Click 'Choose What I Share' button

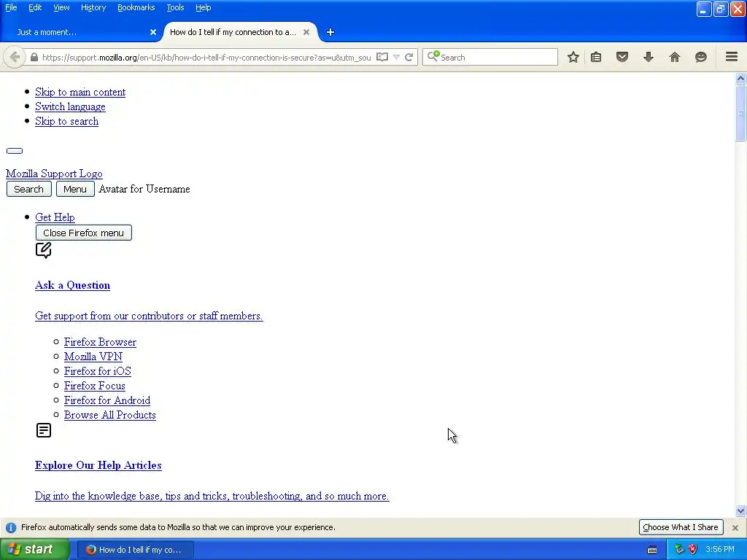point(681,527)
